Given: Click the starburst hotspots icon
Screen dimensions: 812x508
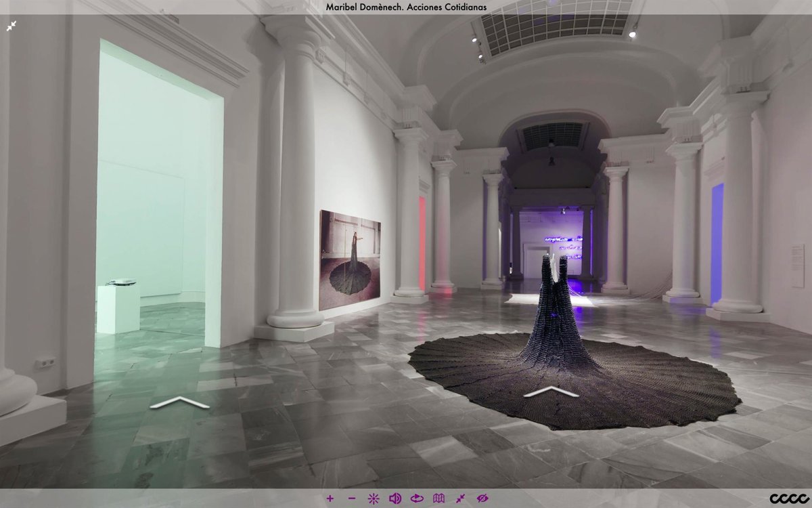Looking at the screenshot, I should [373, 499].
